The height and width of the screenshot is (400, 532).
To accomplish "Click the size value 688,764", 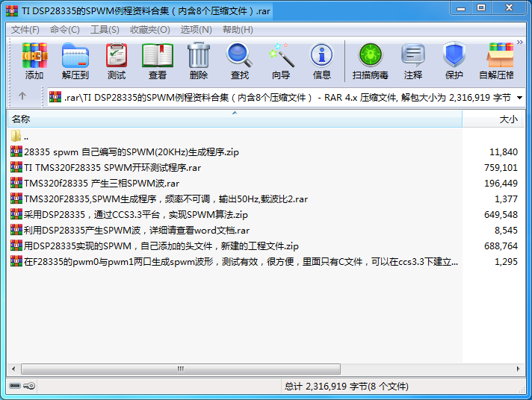I will coord(501,246).
